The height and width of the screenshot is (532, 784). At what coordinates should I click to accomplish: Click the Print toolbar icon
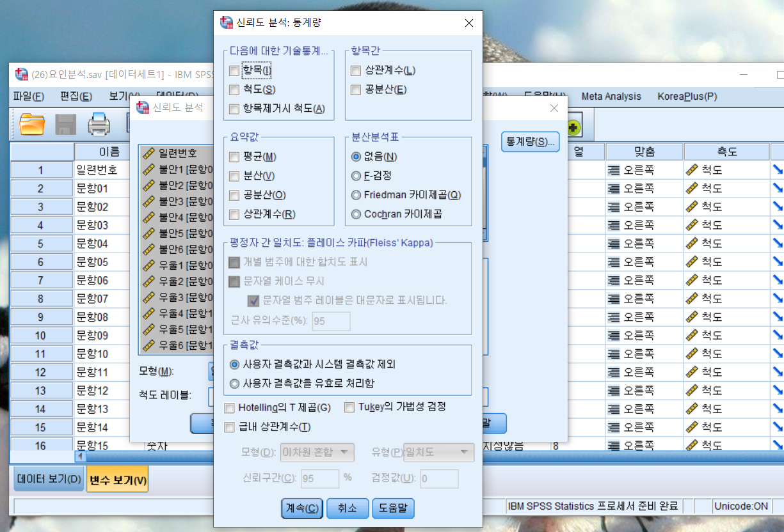99,125
